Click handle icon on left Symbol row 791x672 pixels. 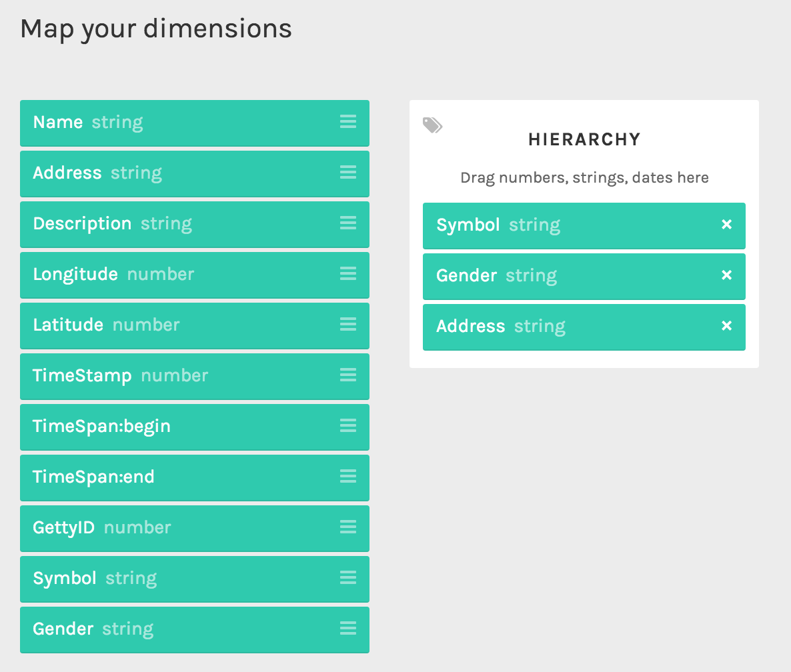point(348,578)
